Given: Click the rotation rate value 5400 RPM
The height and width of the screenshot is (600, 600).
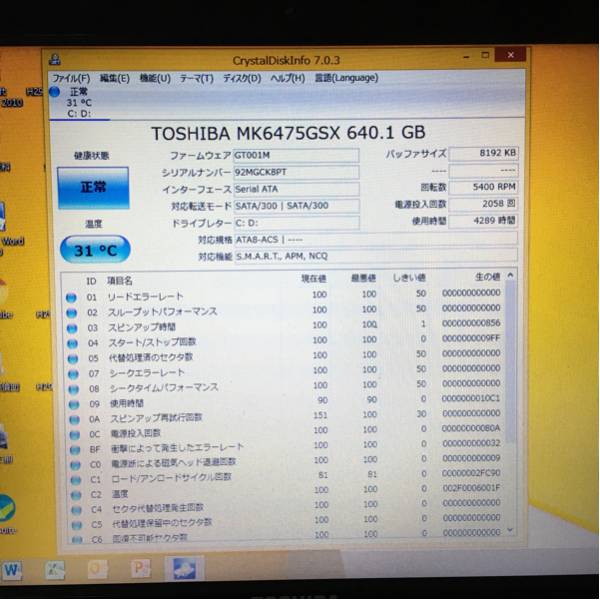Looking at the screenshot, I should [484, 187].
